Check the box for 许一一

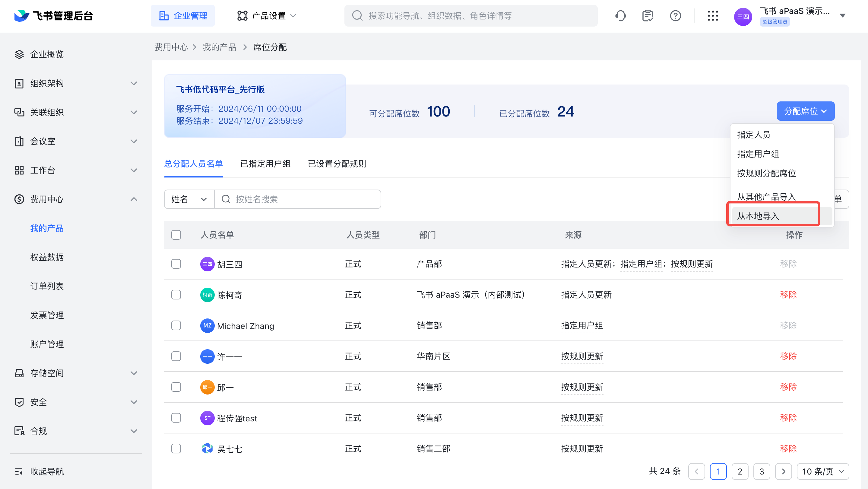click(176, 356)
